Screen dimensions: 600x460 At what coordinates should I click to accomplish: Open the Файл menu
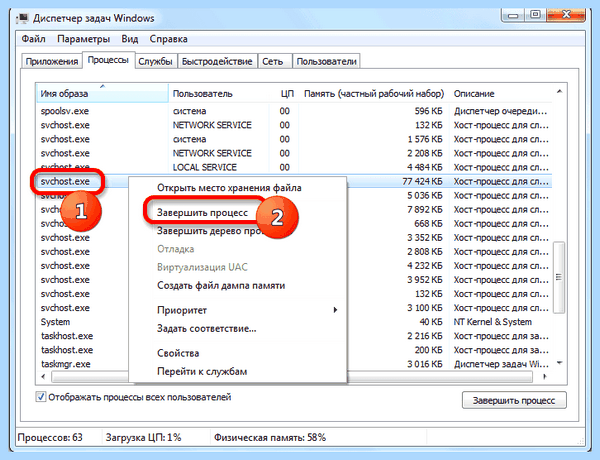click(x=33, y=39)
